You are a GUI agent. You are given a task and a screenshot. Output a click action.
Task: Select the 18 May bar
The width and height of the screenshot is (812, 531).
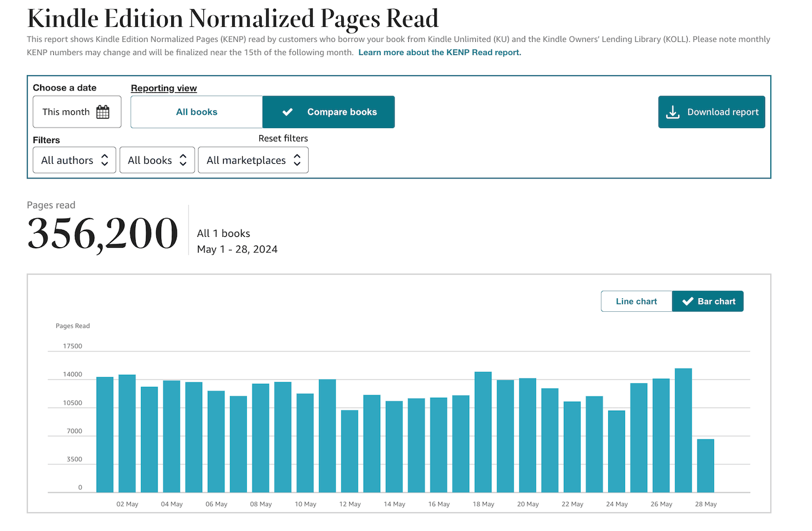(x=483, y=432)
